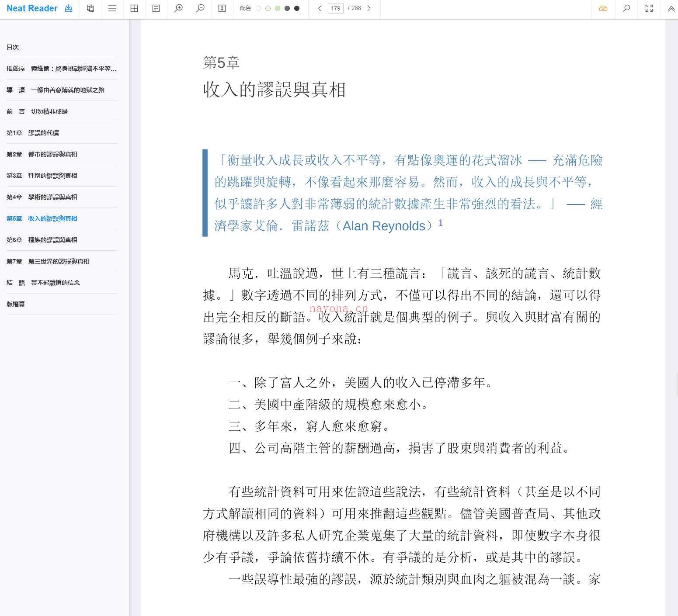Open the notes page icon
Image resolution: width=678 pixels, height=616 pixels.
pyautogui.click(x=156, y=8)
